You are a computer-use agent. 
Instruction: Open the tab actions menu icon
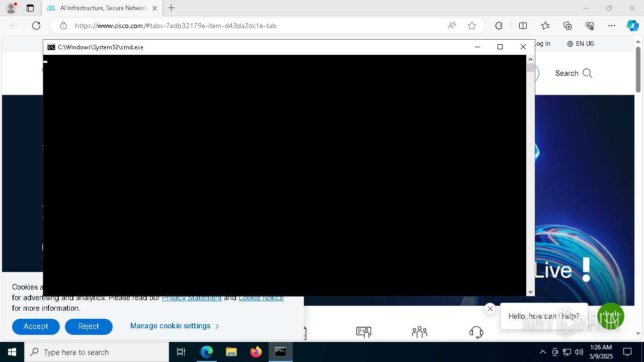30,8
